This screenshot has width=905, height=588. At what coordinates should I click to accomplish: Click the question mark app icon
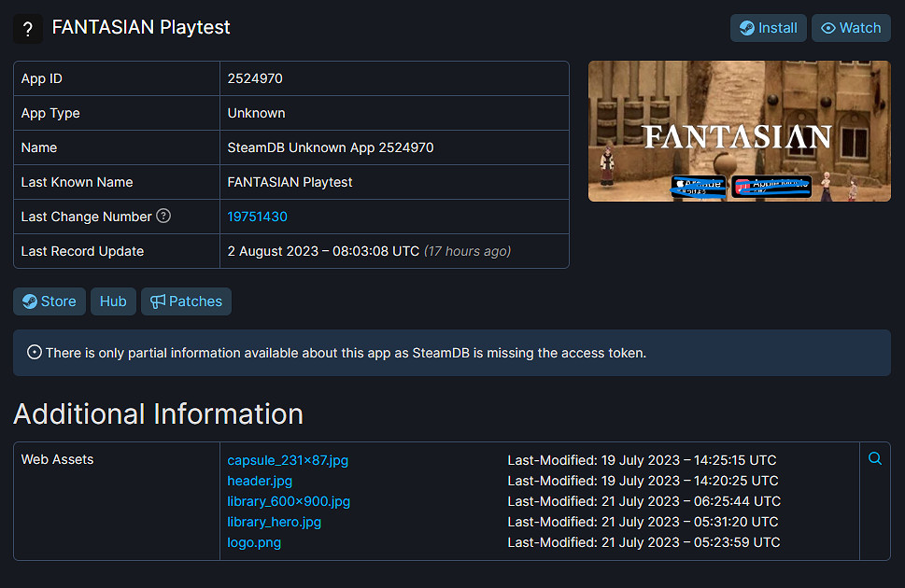click(28, 28)
